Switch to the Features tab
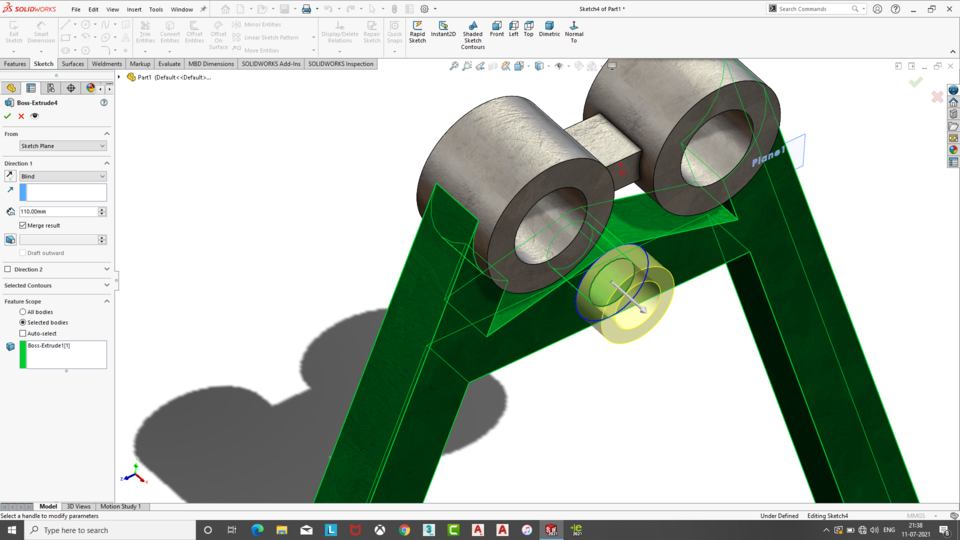The width and height of the screenshot is (960, 540). (15, 64)
